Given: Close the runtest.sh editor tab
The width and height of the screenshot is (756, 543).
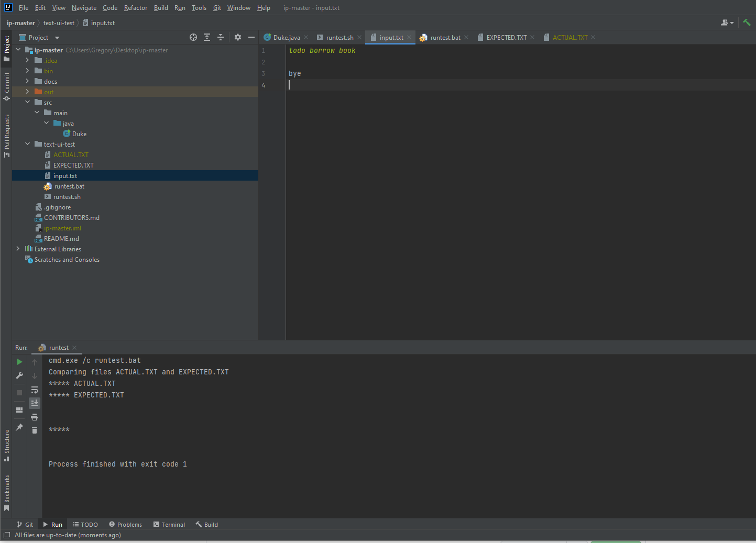Looking at the screenshot, I should [x=359, y=38].
